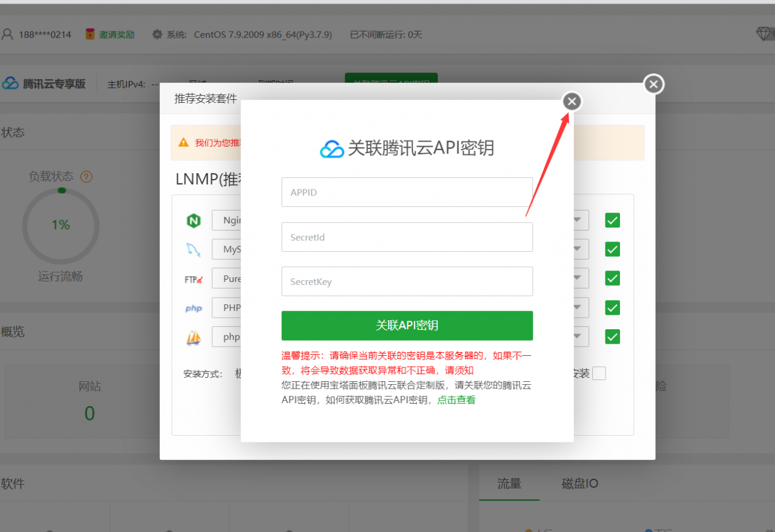
Task: Uncheck the Nginx row checkbox
Action: 613,220
